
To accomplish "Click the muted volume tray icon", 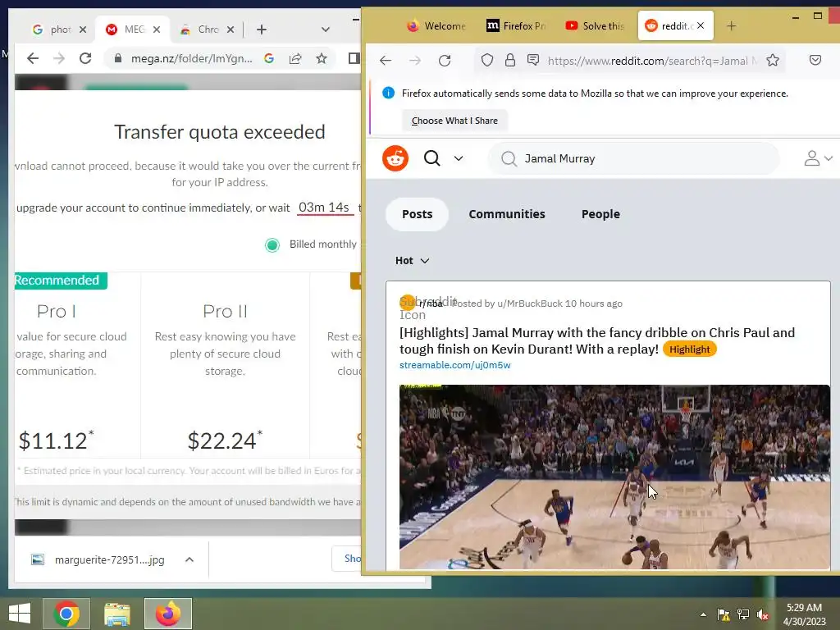I will (763, 614).
